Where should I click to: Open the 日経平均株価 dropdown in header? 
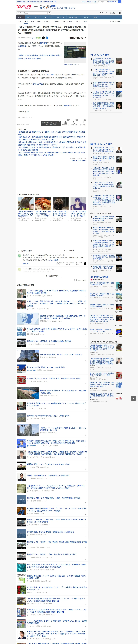coord(112,2)
